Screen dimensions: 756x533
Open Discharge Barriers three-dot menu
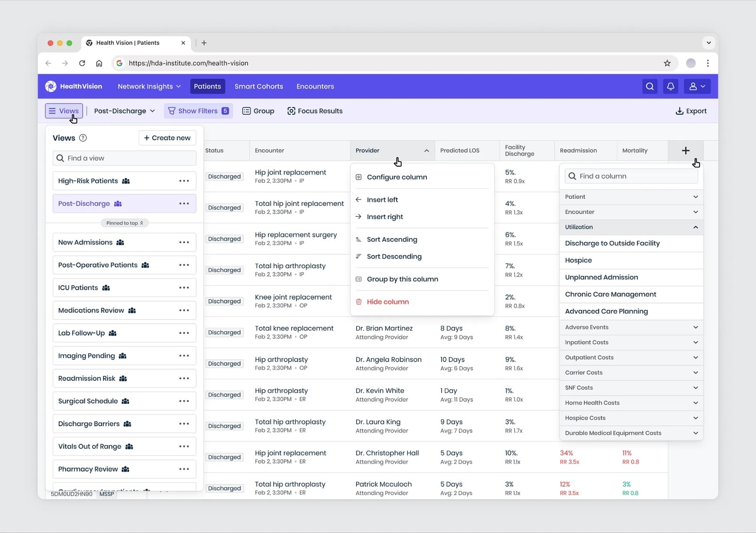click(184, 423)
